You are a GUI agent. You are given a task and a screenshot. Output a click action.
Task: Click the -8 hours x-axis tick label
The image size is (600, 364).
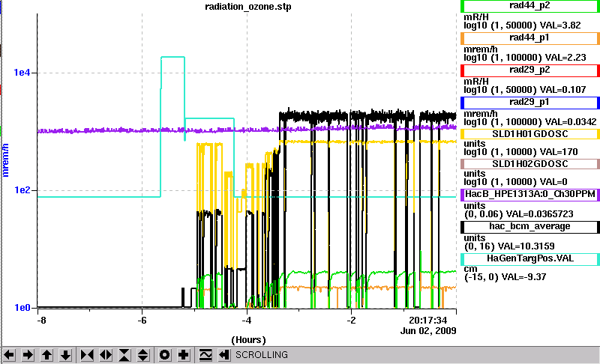click(x=41, y=320)
